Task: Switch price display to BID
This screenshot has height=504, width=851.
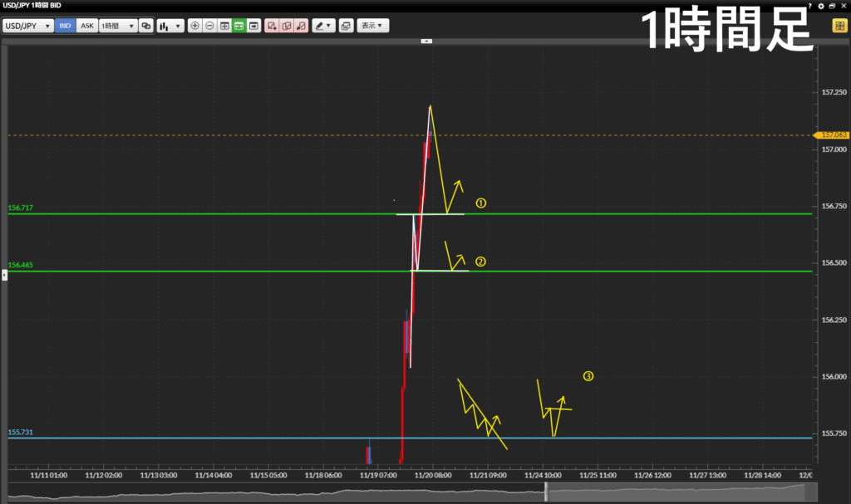Action: [x=65, y=26]
